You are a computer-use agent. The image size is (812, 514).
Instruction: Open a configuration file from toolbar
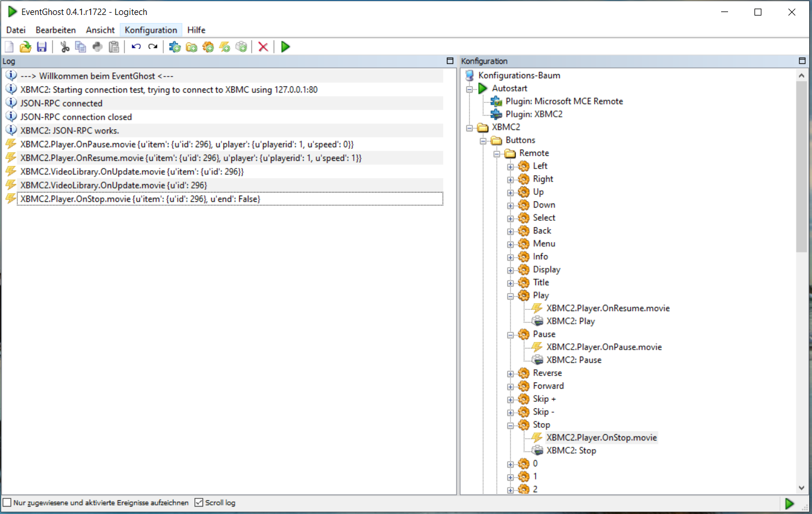coord(25,47)
